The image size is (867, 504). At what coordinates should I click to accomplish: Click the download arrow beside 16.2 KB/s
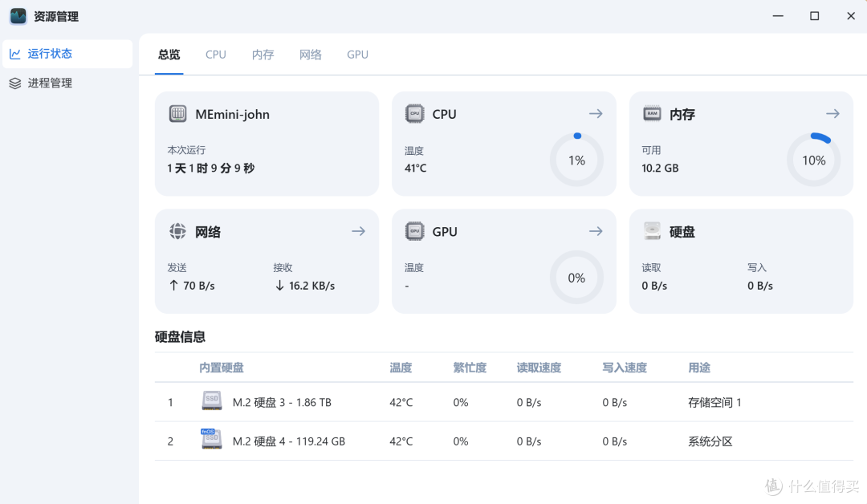coord(280,285)
